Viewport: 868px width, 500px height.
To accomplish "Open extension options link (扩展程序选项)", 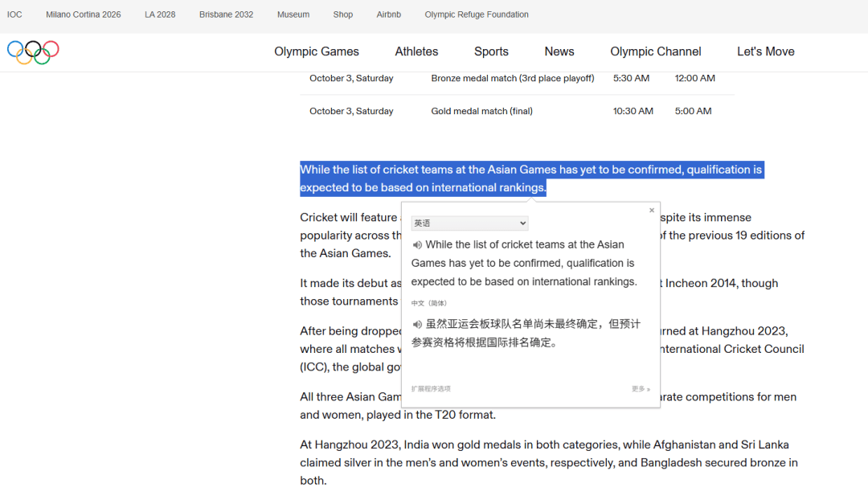I will (x=431, y=389).
